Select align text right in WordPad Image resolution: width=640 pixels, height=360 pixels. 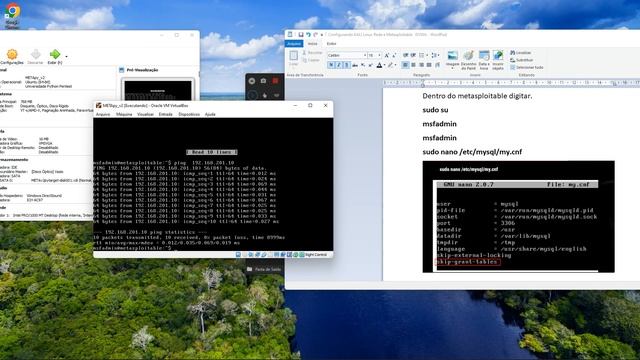421,65
